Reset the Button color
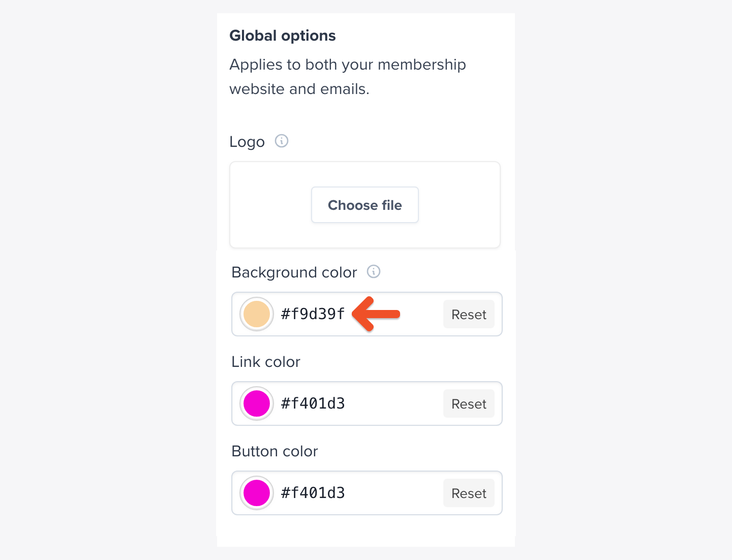 pyautogui.click(x=469, y=493)
